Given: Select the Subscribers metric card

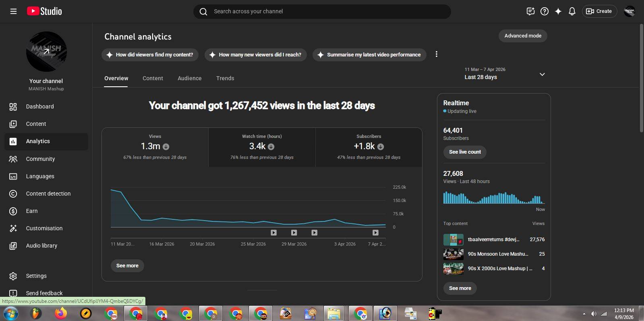Looking at the screenshot, I should click(369, 147).
